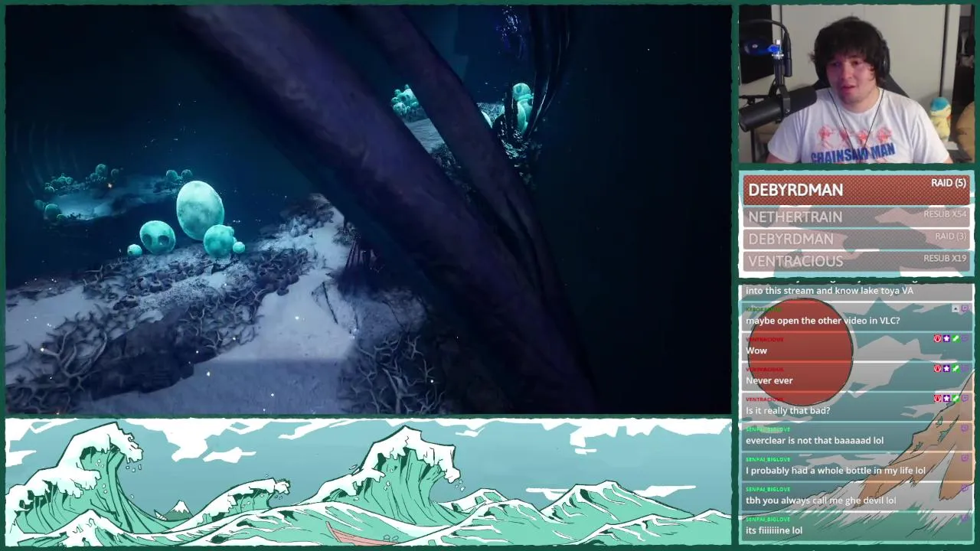This screenshot has width=980, height=551.
Task: Click the 'RESUB X54' label
Action: (x=945, y=214)
